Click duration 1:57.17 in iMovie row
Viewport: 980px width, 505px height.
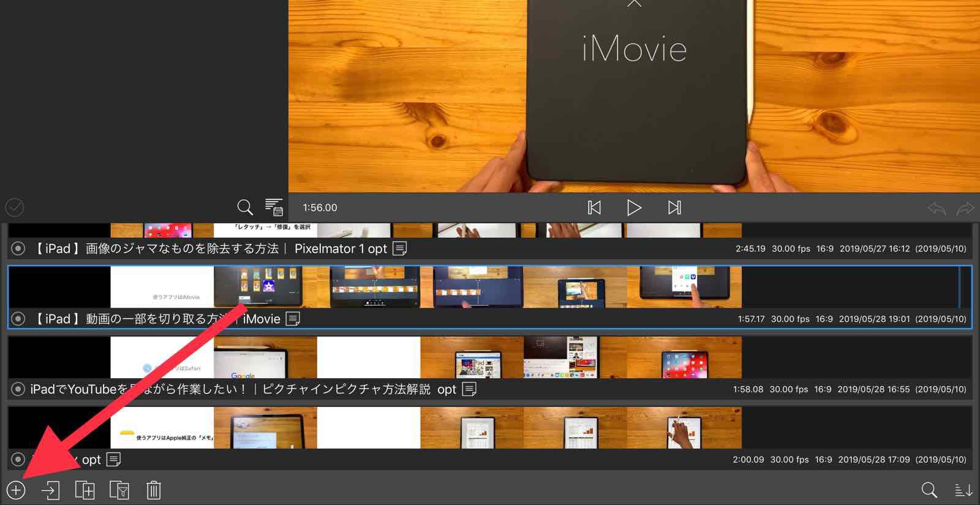(x=751, y=319)
